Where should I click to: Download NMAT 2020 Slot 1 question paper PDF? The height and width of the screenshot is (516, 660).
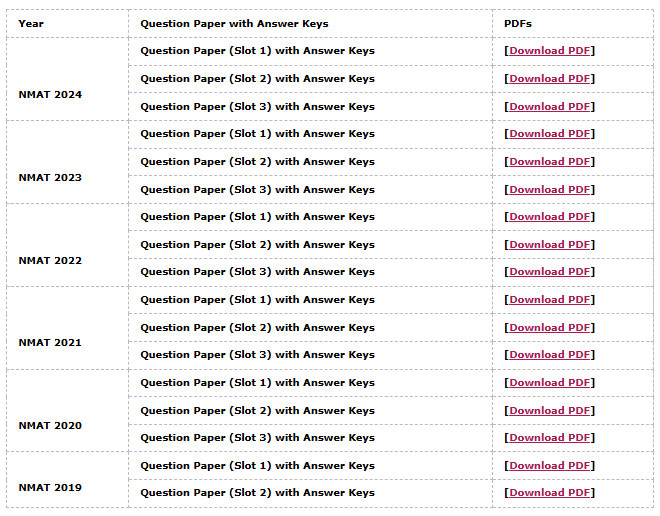click(550, 383)
